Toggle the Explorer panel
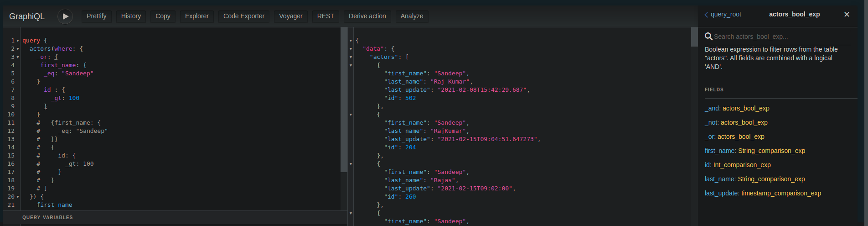Screen dimensions: 868x226 click(x=197, y=16)
